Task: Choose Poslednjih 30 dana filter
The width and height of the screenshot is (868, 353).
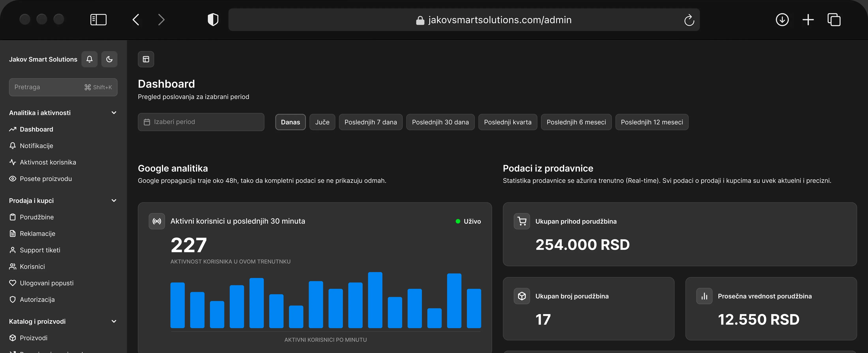Action: (440, 122)
